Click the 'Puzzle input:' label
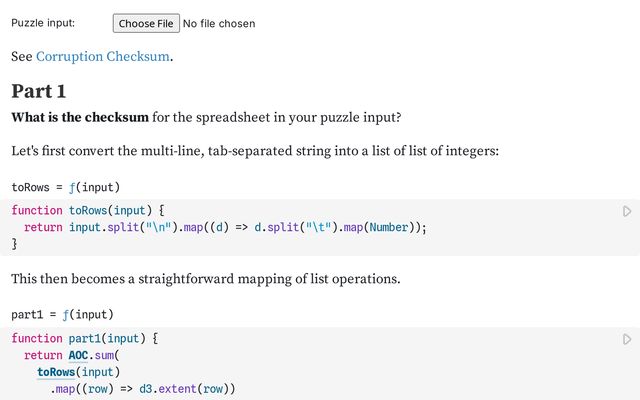 point(43,23)
